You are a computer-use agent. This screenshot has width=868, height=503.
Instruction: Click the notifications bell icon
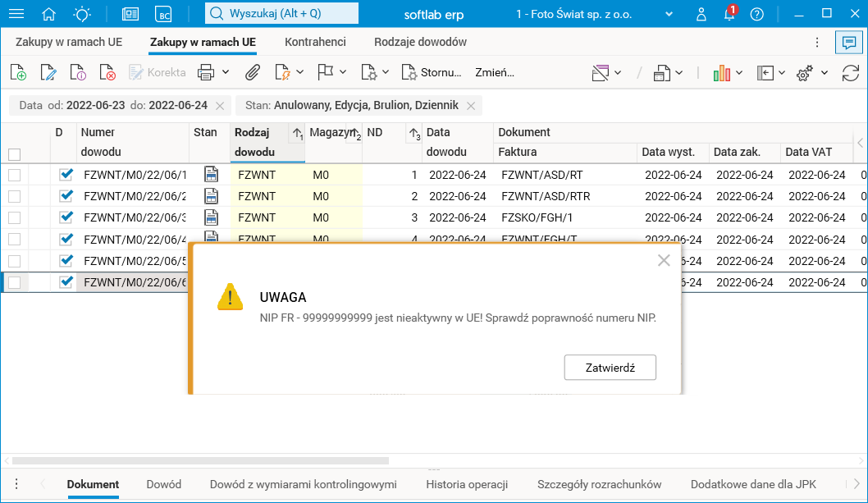point(729,14)
